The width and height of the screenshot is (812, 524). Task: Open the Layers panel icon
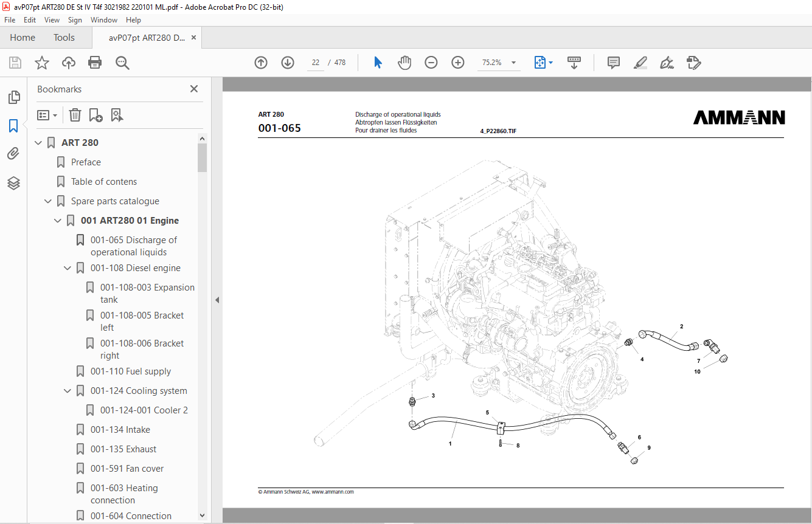click(x=13, y=183)
